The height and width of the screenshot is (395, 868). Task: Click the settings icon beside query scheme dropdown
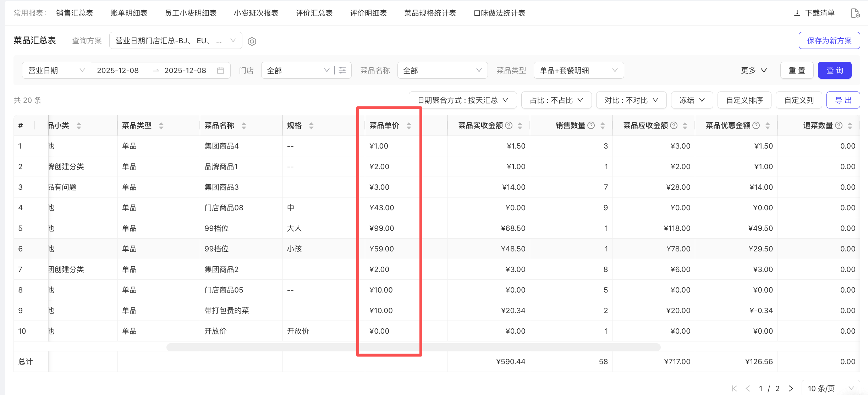[x=252, y=41]
